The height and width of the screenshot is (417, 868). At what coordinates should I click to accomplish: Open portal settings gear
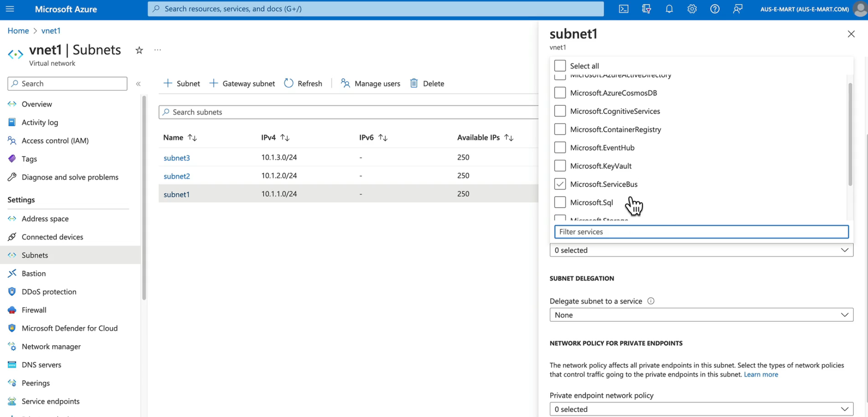[x=692, y=9]
